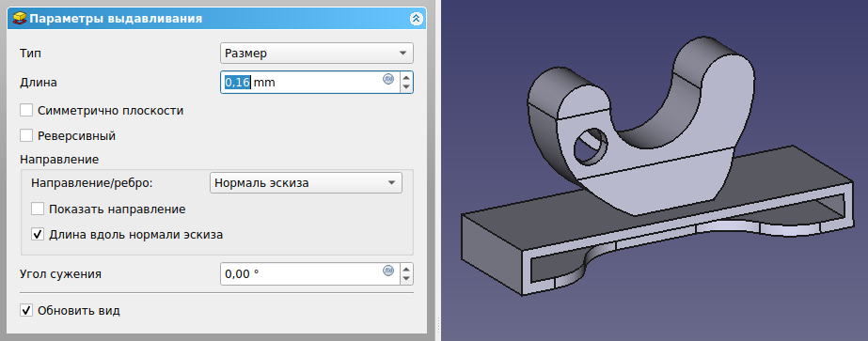Enable Показать направление checkbox
This screenshot has width=868, height=341.
(x=37, y=209)
